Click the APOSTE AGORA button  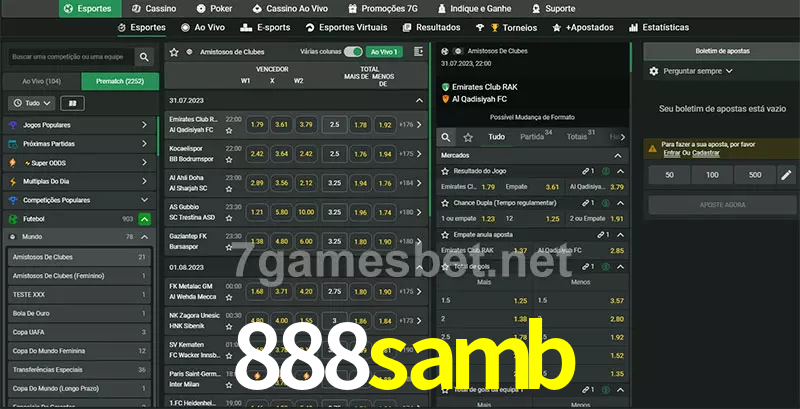click(722, 205)
